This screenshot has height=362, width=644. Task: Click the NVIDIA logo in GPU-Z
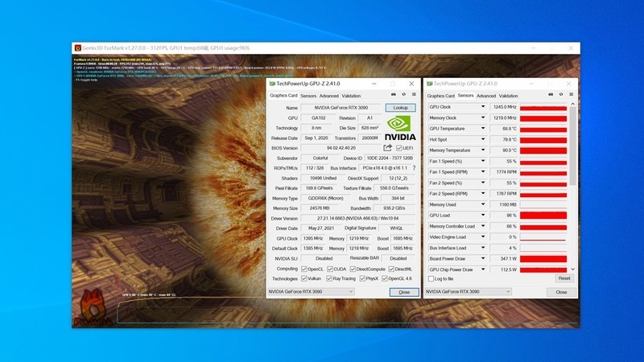click(x=400, y=128)
